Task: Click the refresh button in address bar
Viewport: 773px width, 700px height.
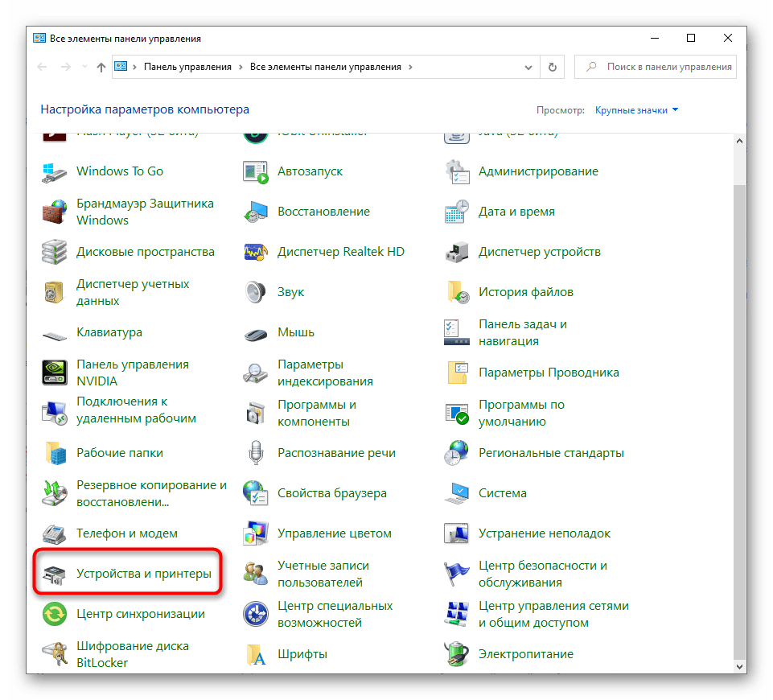Action: 552,68
